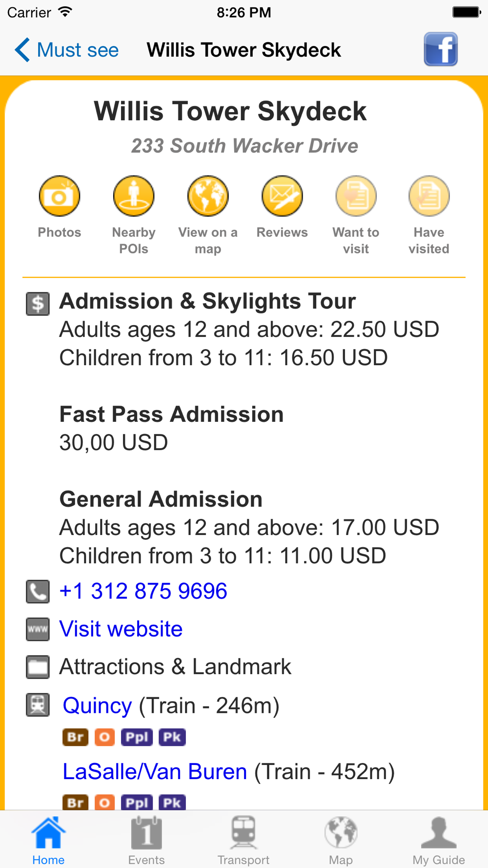Go back to Must see
Image resolution: width=488 pixels, height=868 pixels.
click(67, 50)
